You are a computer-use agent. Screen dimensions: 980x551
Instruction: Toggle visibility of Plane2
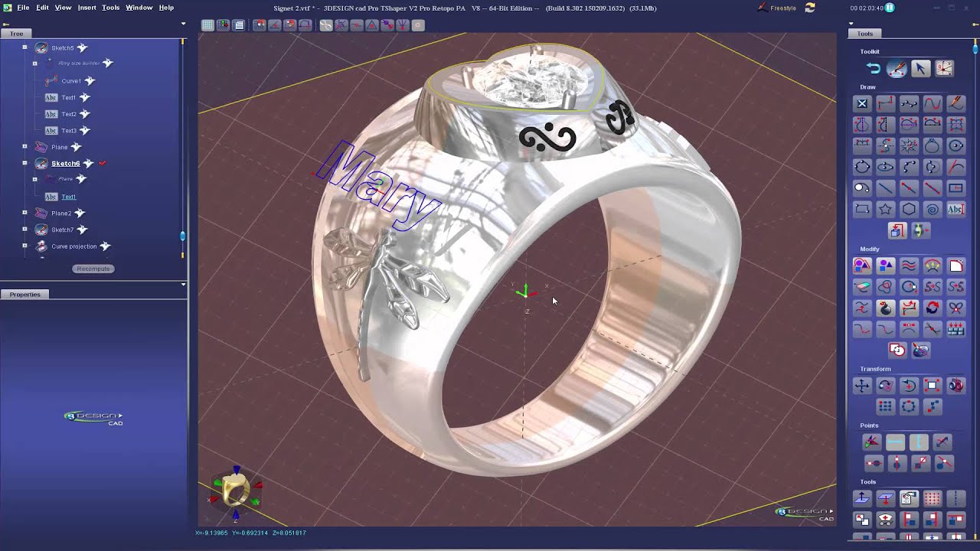pos(80,214)
